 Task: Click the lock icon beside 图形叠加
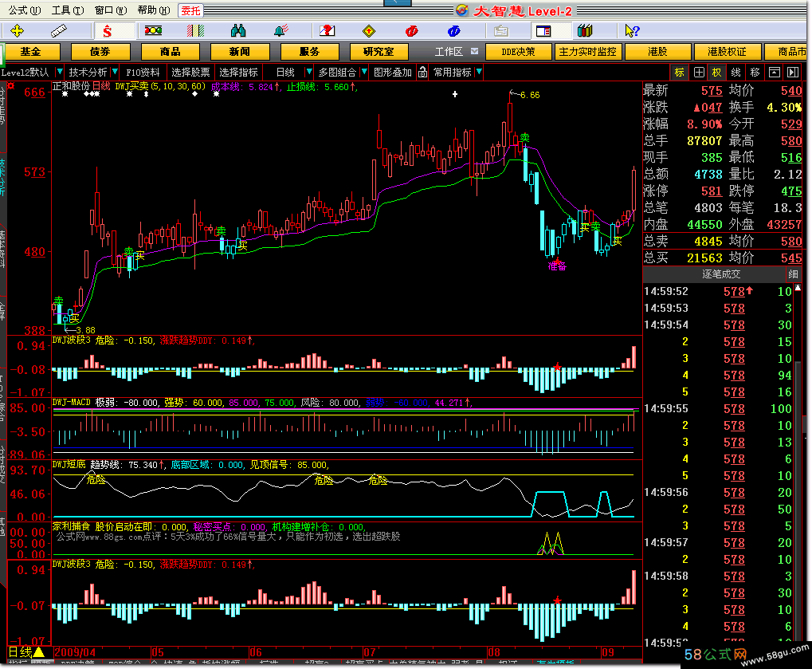coord(422,72)
